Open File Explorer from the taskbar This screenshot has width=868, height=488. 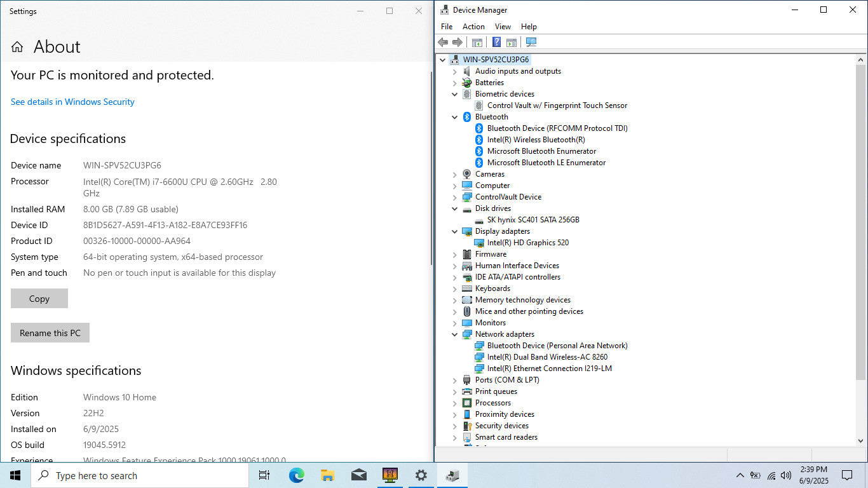(x=327, y=475)
